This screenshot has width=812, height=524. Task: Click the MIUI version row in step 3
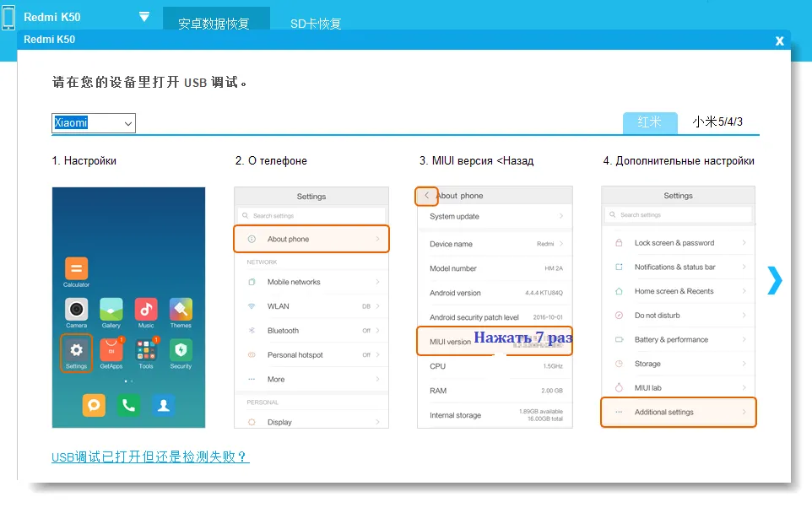click(x=495, y=341)
